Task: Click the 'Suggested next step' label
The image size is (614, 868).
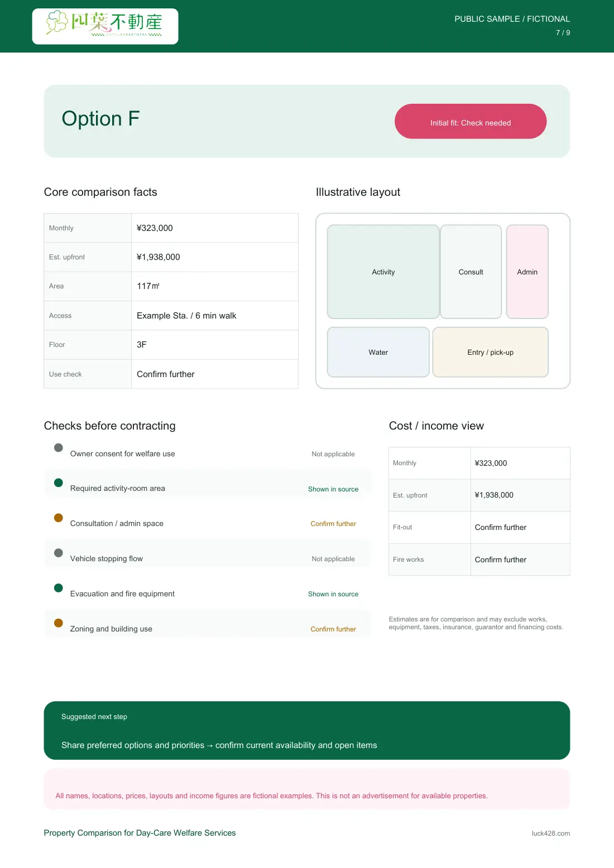Action: click(94, 717)
